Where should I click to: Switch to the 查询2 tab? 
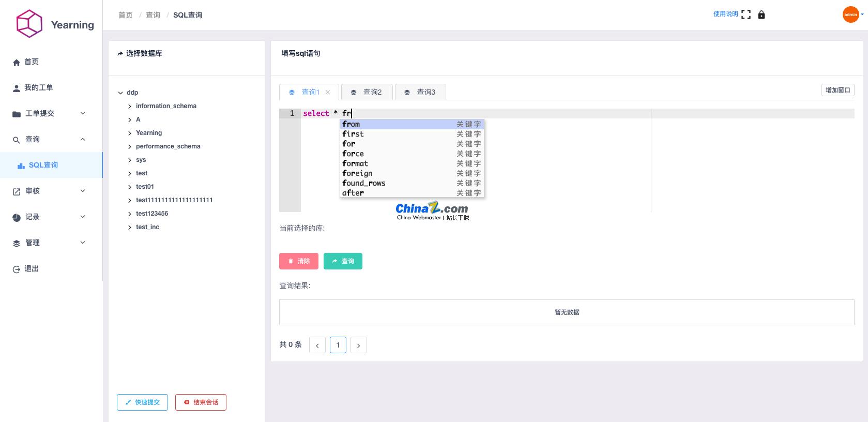coord(367,92)
